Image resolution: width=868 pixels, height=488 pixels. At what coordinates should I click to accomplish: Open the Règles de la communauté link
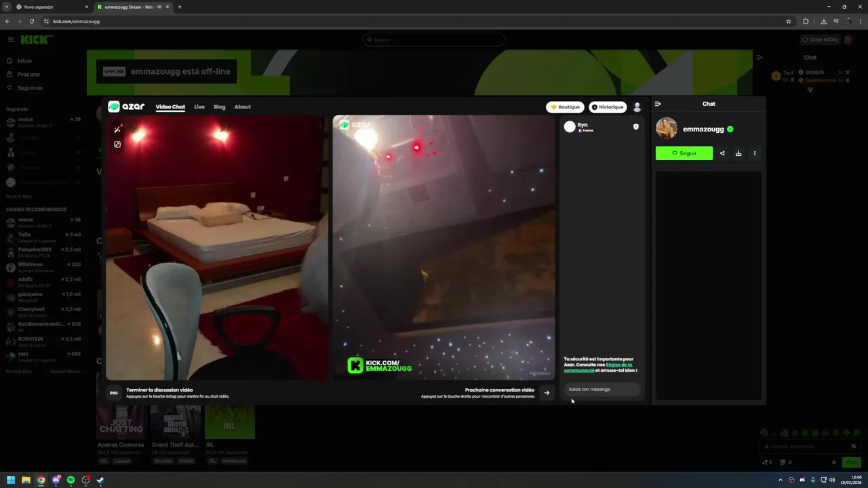pos(598,367)
